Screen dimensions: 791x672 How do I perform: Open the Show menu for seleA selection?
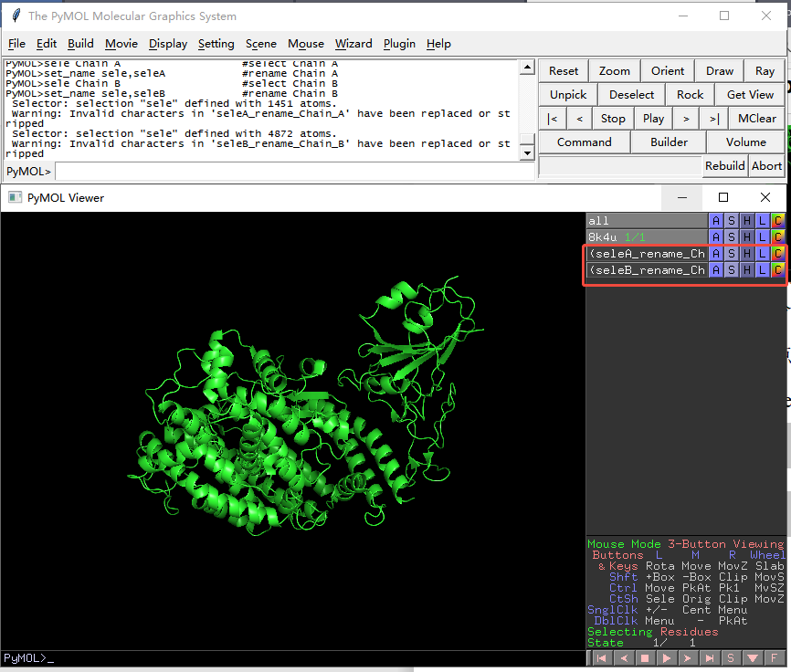(x=732, y=254)
